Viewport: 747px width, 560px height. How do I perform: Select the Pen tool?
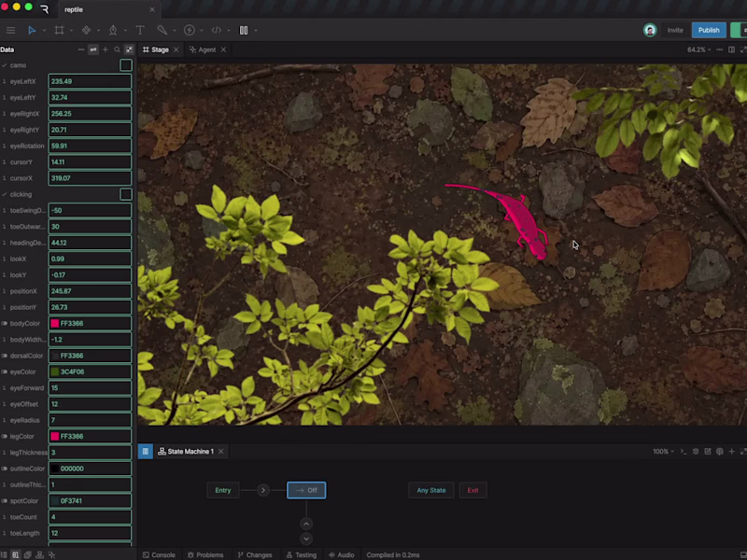point(113,31)
